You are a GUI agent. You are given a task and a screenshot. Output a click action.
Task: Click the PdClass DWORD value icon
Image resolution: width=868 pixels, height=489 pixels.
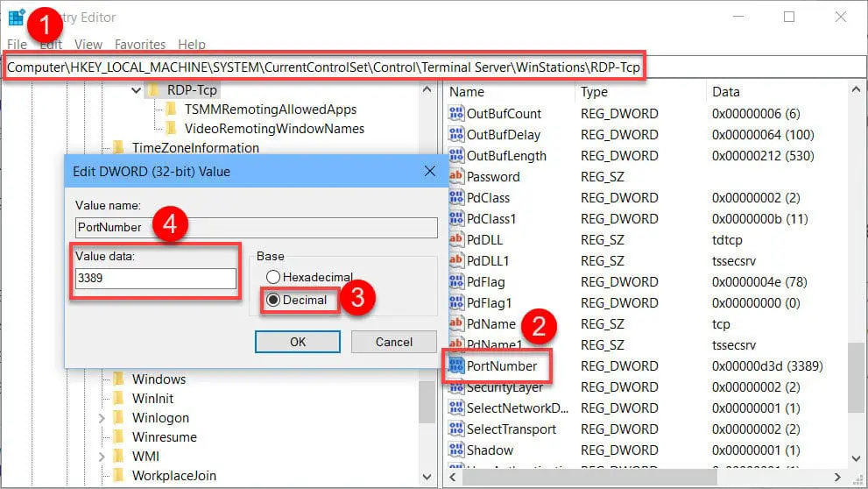(456, 198)
